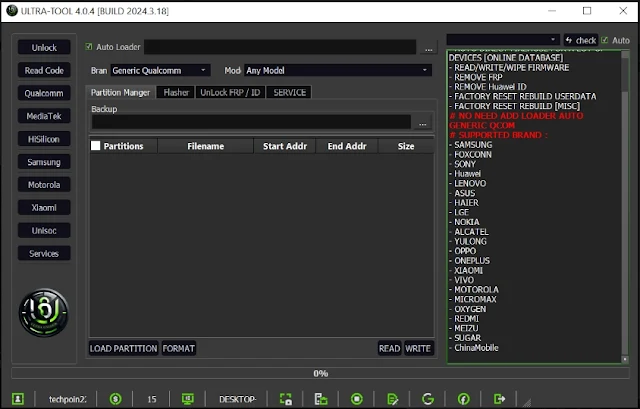The image size is (640, 409).
Task: Click the Facebook icon in status bar
Action: [463, 398]
